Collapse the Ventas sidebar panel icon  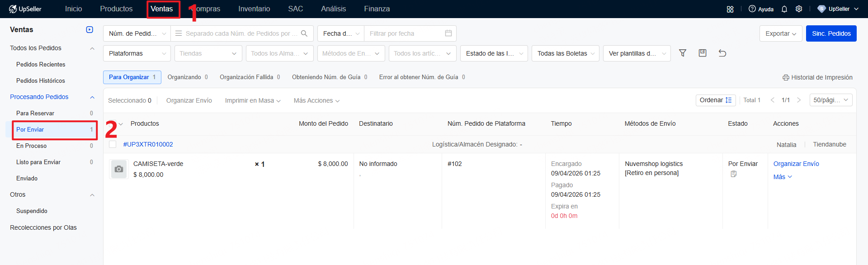click(90, 30)
